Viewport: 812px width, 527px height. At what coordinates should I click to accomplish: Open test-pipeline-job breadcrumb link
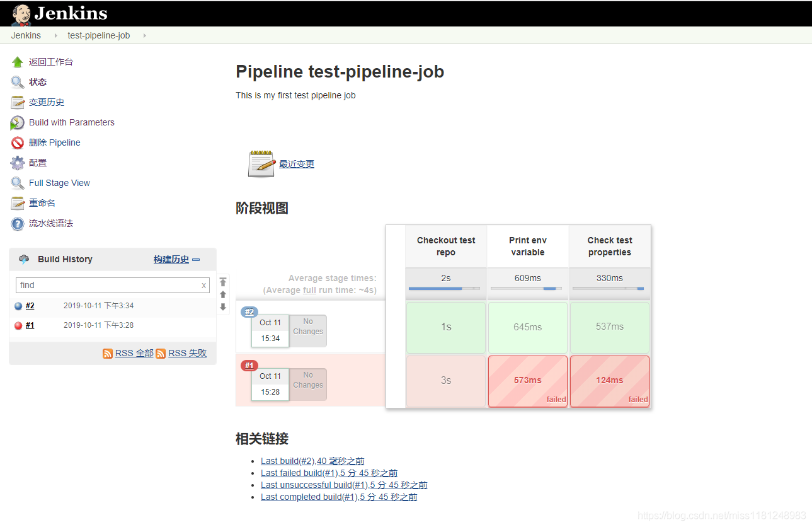[99, 35]
